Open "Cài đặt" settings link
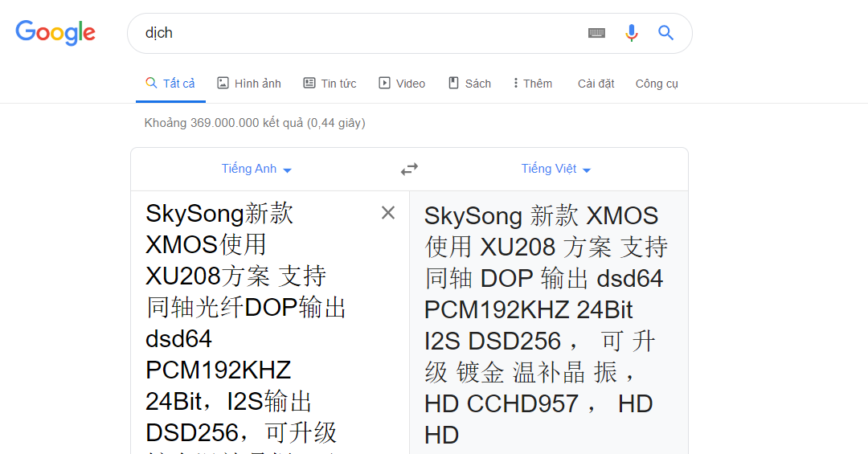The image size is (868, 454). click(596, 84)
